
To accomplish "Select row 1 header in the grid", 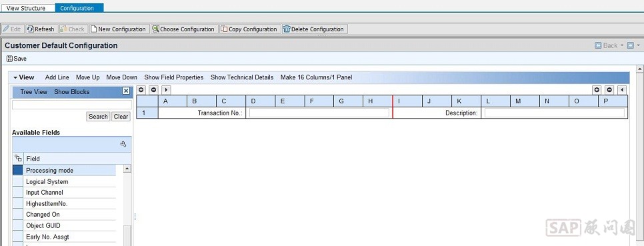I will click(x=147, y=113).
